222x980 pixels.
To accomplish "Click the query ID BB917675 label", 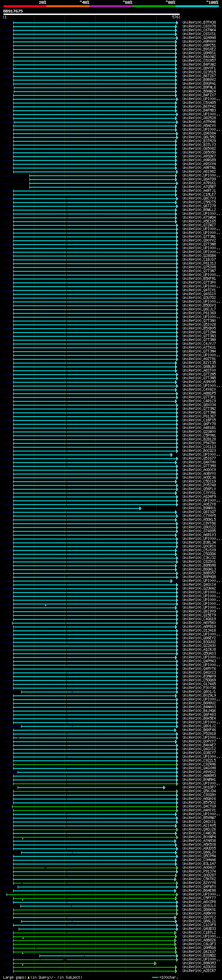I will 13,11.
